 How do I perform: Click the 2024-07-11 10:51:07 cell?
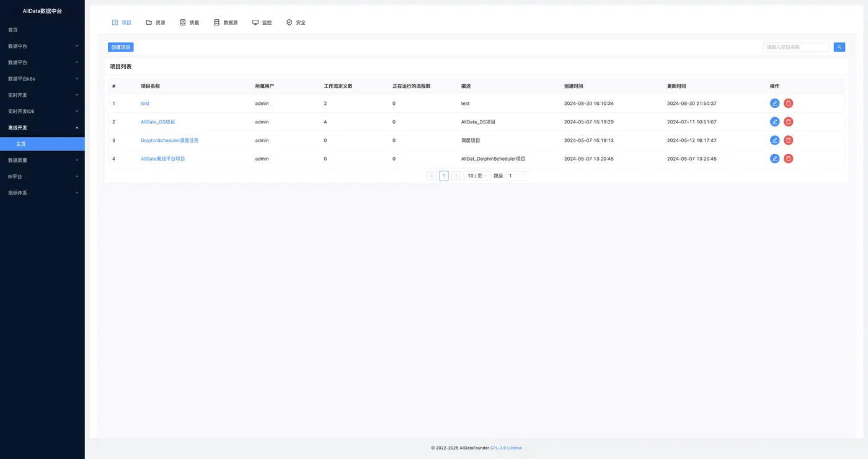point(692,122)
